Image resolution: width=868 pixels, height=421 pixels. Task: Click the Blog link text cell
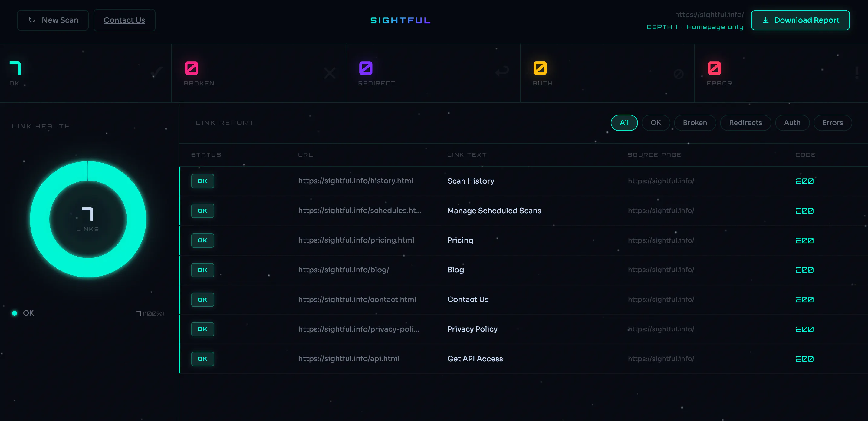click(x=455, y=270)
